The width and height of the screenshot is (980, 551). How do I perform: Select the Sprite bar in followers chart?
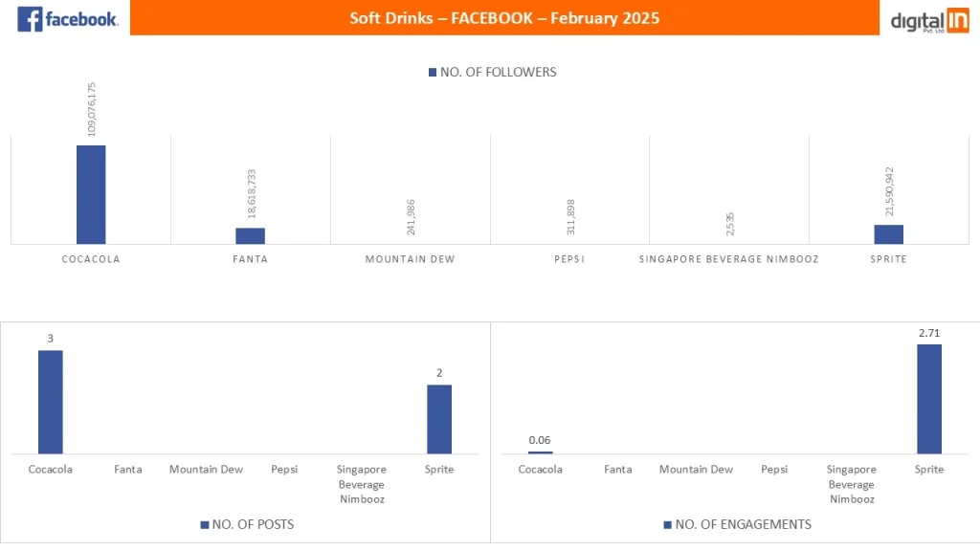pyautogui.click(x=888, y=233)
